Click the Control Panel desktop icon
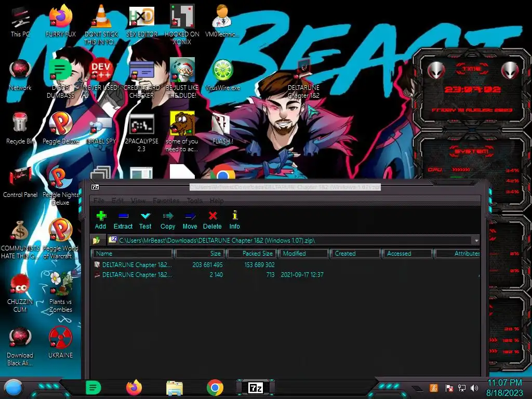The image size is (532, 399). pyautogui.click(x=20, y=182)
